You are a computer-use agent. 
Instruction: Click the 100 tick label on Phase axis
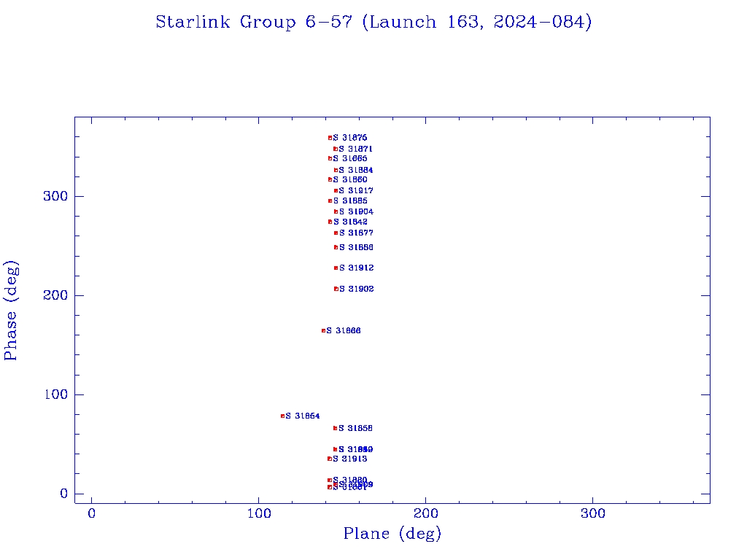[x=55, y=394]
